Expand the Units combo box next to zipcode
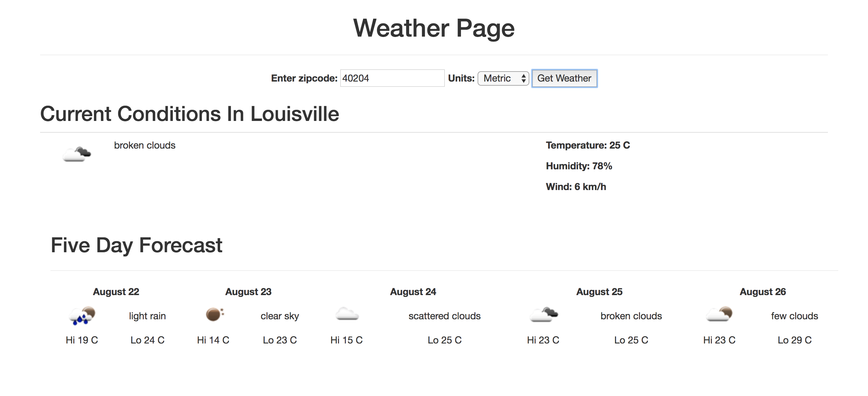Viewport: 868px width, 396px height. pyautogui.click(x=503, y=78)
